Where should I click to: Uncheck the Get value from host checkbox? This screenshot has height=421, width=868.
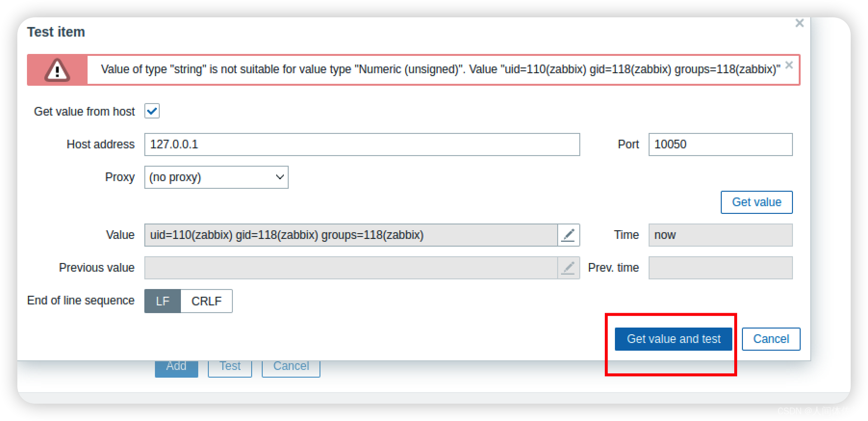pyautogui.click(x=152, y=111)
